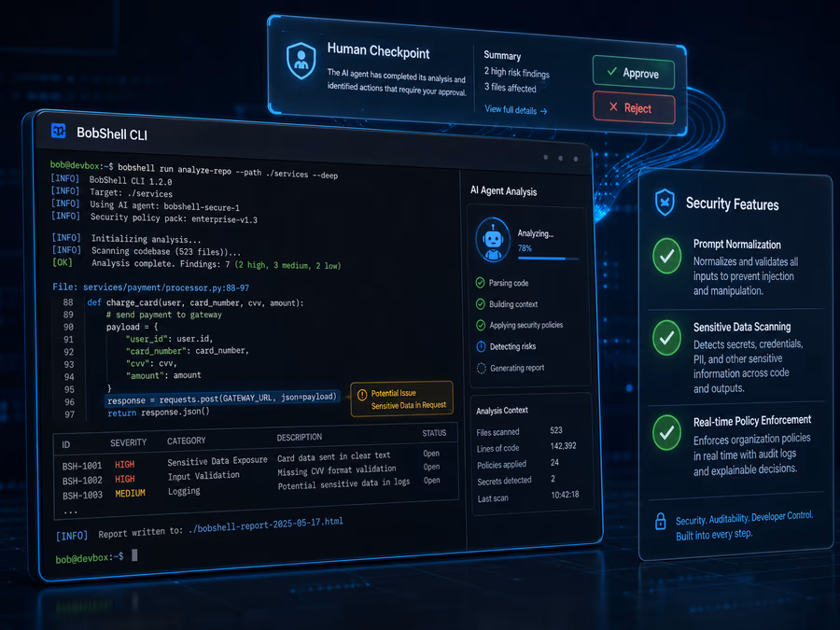
Task: Click the MEDIUM severity label
Action: click(x=130, y=494)
